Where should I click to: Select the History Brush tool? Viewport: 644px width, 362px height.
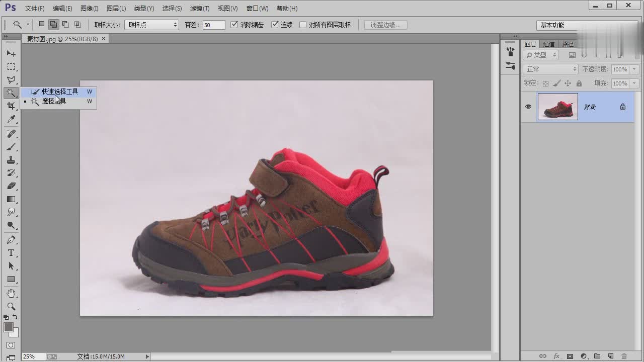11,173
